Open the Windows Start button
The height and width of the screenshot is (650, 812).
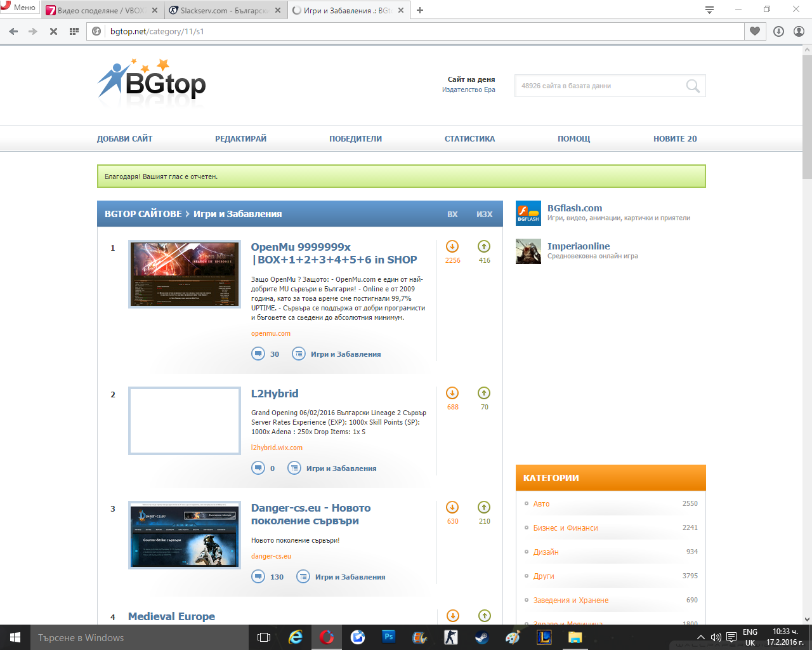click(15, 637)
